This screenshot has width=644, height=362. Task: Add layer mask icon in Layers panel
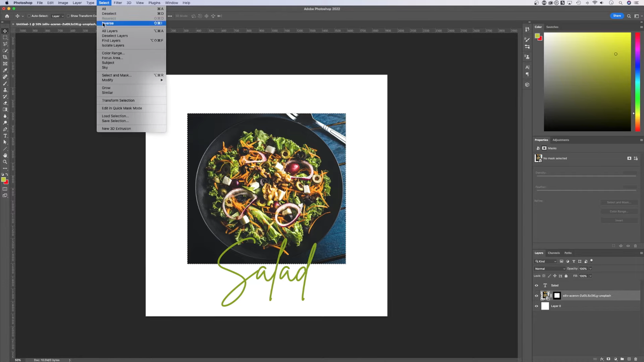click(x=608, y=359)
